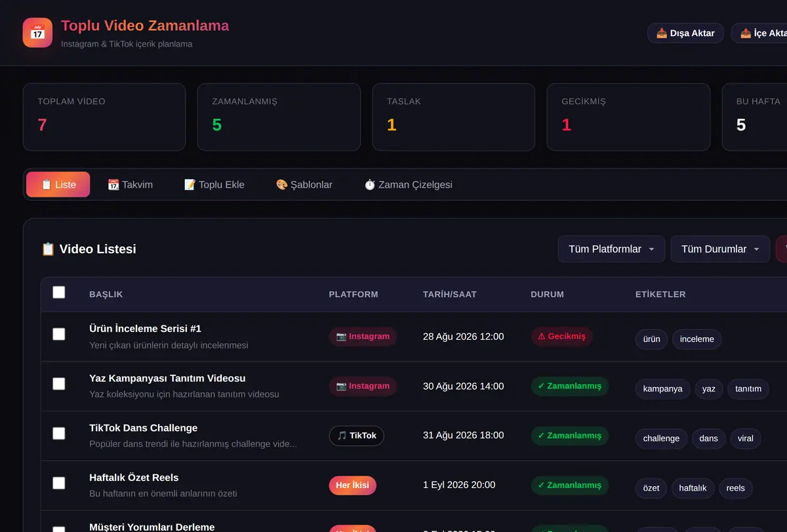
Task: Tick the select-all checkbox in table header
Action: point(59,293)
